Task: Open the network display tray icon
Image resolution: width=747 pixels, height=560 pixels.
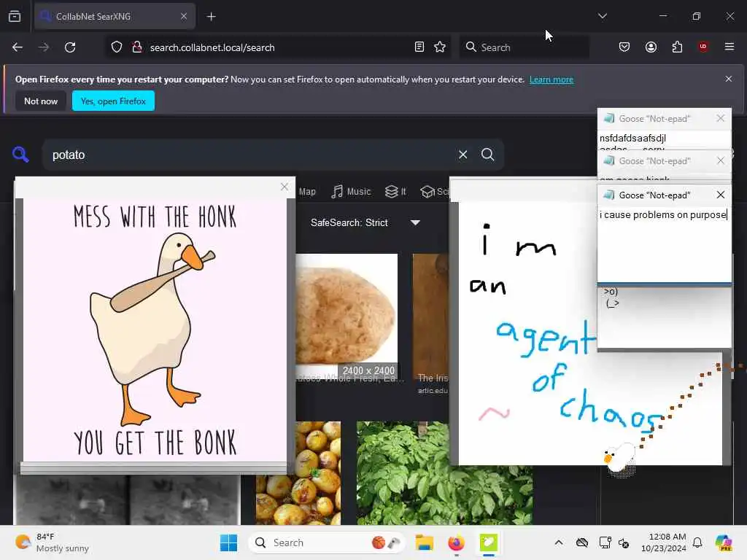Action: (605, 542)
